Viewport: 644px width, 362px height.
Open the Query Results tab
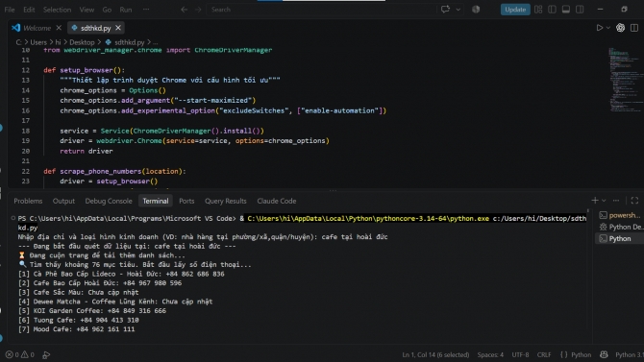[x=226, y=201]
